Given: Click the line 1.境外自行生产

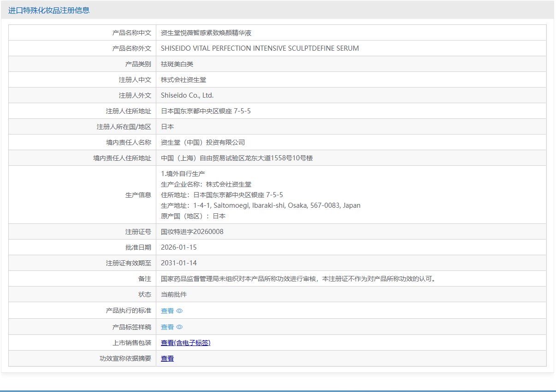Looking at the screenshot, I should tap(183, 174).
